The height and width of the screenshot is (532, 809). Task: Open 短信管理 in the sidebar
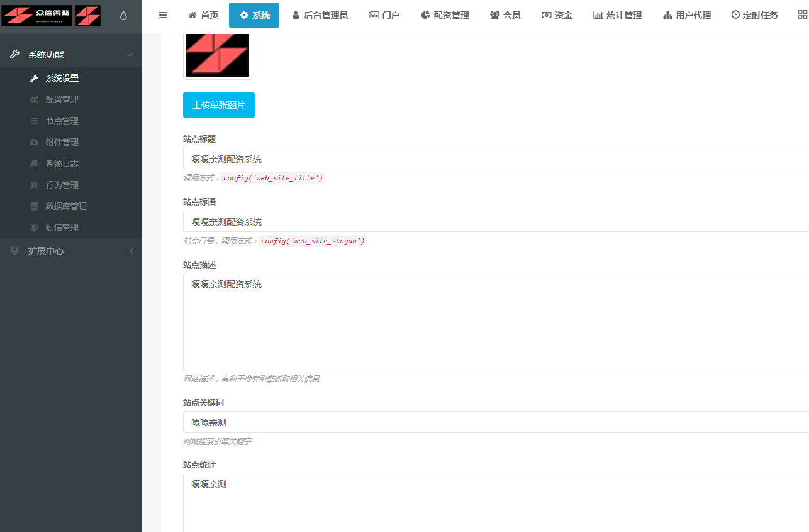(x=62, y=228)
